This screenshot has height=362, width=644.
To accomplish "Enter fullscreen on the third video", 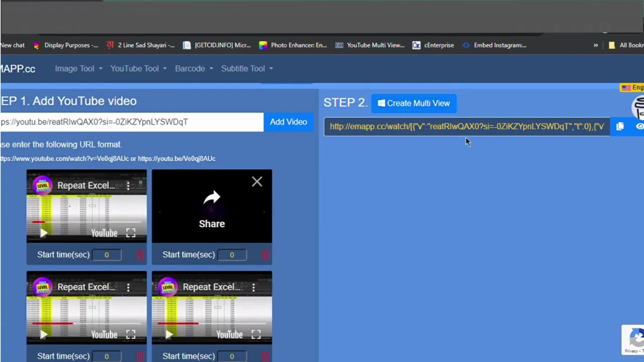I will click(131, 334).
